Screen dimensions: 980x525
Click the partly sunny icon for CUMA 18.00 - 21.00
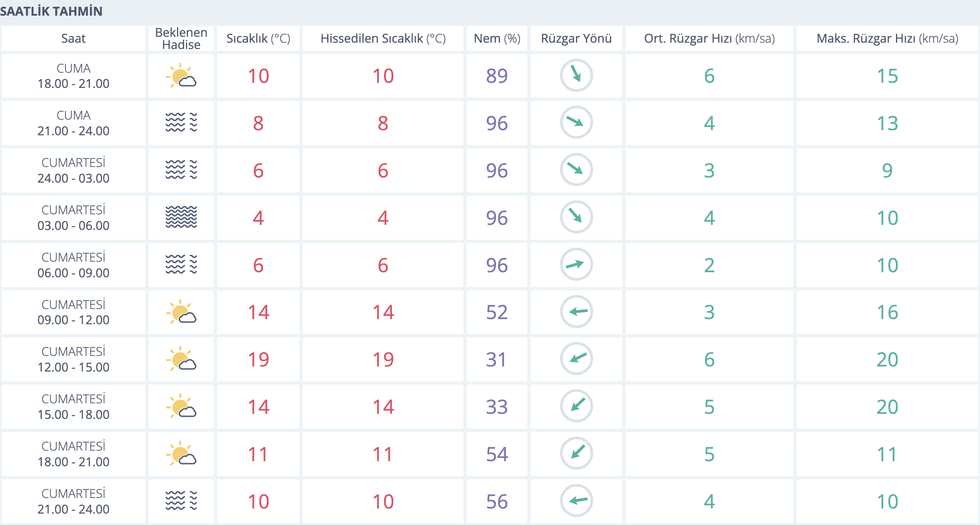coord(181,76)
